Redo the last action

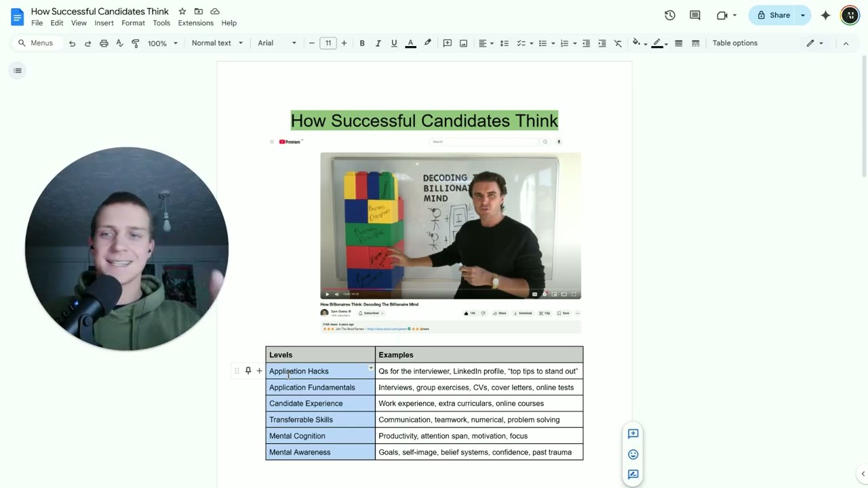pos(87,43)
